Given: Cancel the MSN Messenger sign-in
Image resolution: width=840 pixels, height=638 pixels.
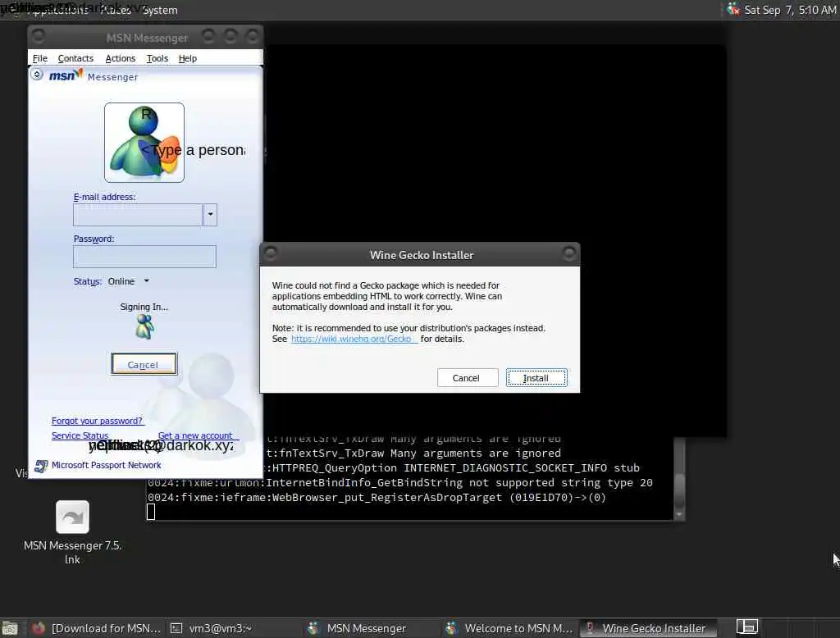Looking at the screenshot, I should tap(144, 364).
